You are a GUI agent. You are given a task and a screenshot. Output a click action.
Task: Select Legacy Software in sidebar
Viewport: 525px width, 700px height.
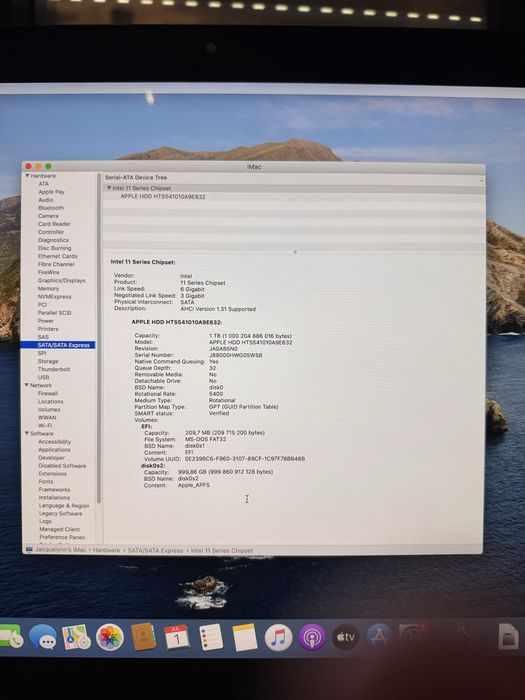pyautogui.click(x=61, y=513)
